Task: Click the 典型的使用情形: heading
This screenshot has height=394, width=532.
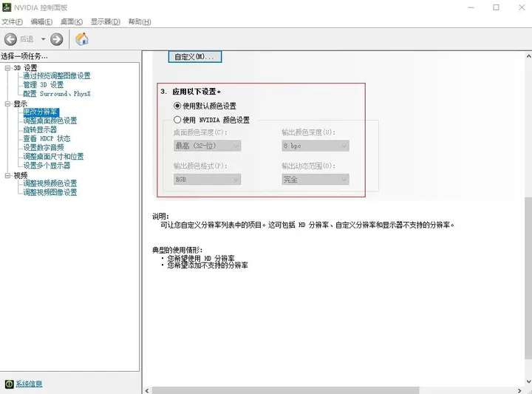Action: (x=177, y=250)
